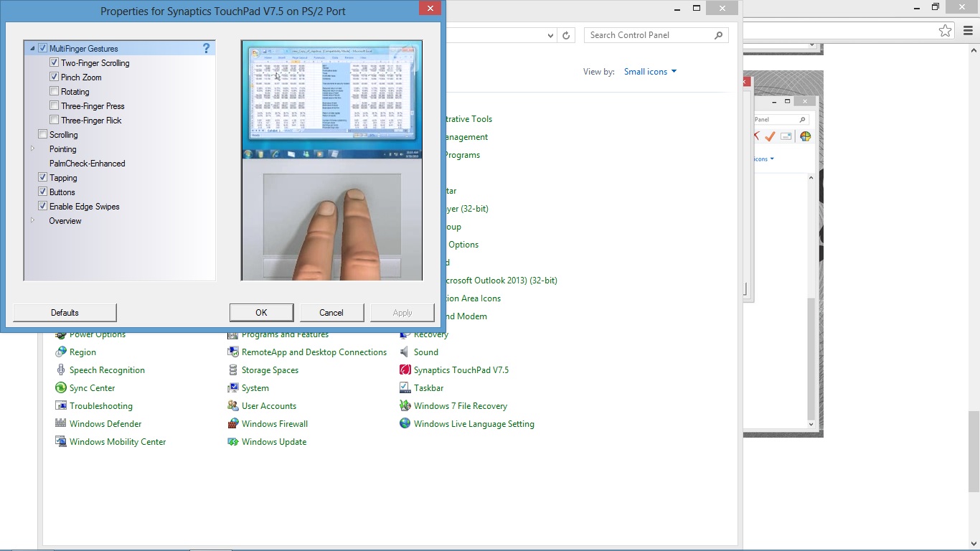Uncheck the Enable Edge Swipes checkbox
This screenshot has height=551, width=980.
[x=43, y=207]
